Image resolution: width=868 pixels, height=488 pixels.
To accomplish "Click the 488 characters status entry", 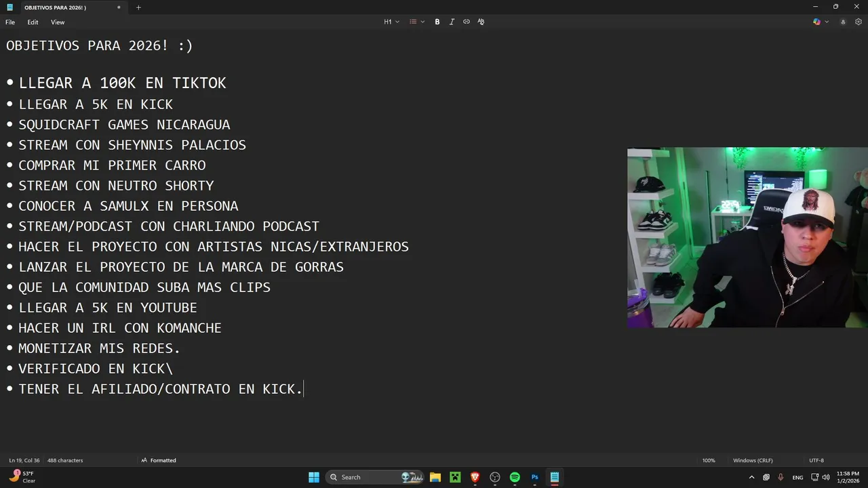I will tap(65, 460).
